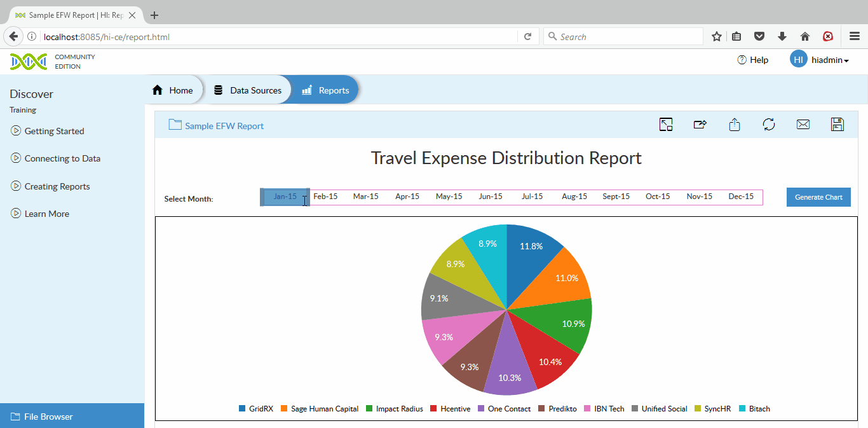868x428 pixels.
Task: Go to the Reports tab
Action: click(325, 90)
